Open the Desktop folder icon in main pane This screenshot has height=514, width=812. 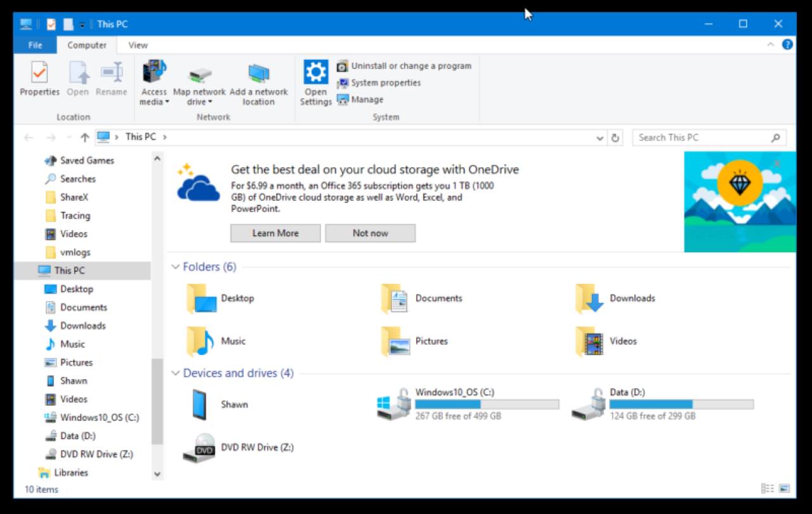point(201,299)
